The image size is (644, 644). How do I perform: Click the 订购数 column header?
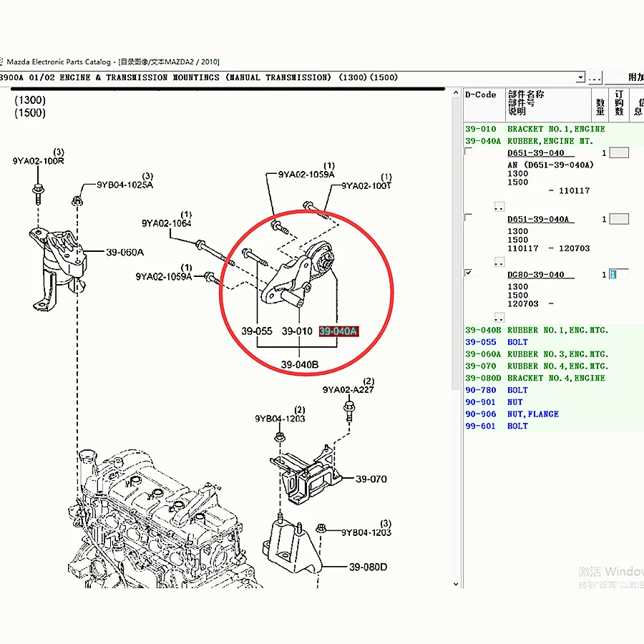tap(620, 104)
